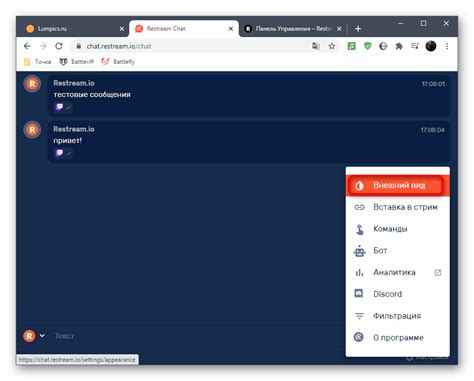
Task: Go back to the previous page
Action: (x=27, y=46)
